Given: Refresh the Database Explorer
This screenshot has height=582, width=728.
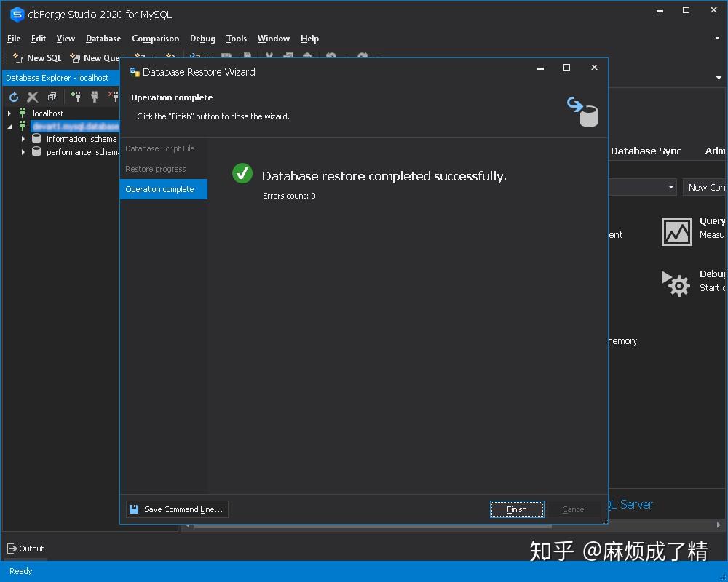Looking at the screenshot, I should click(13, 96).
